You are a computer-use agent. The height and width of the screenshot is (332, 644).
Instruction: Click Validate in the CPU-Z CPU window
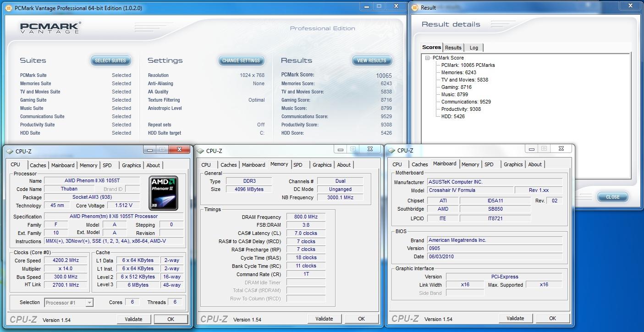coord(133,319)
